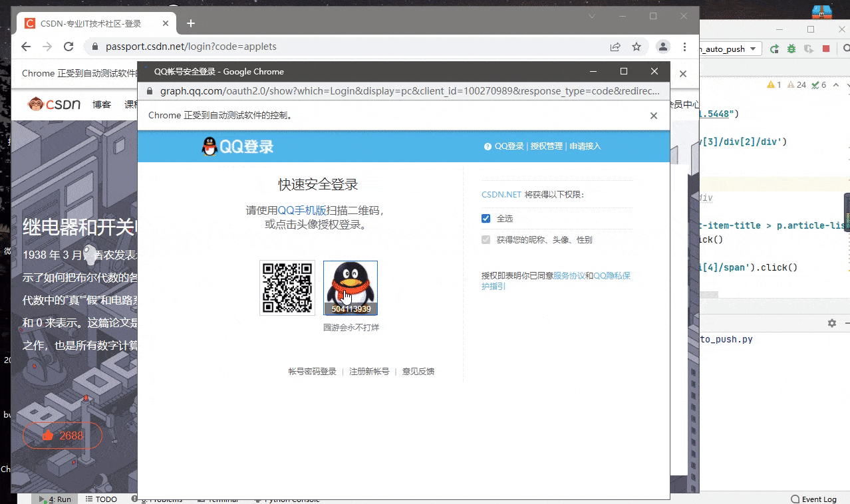Hide the PyCharm run panel with minus icon
The height and width of the screenshot is (504, 850).
tap(847, 322)
